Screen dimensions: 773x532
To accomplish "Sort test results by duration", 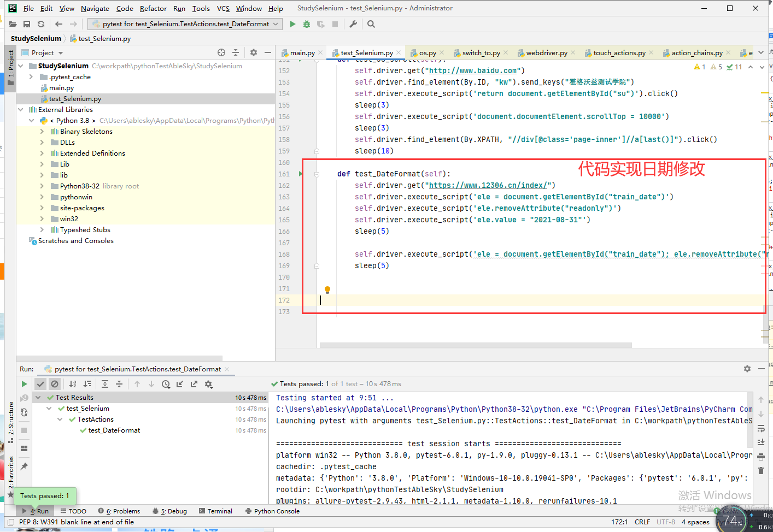I will [x=87, y=384].
